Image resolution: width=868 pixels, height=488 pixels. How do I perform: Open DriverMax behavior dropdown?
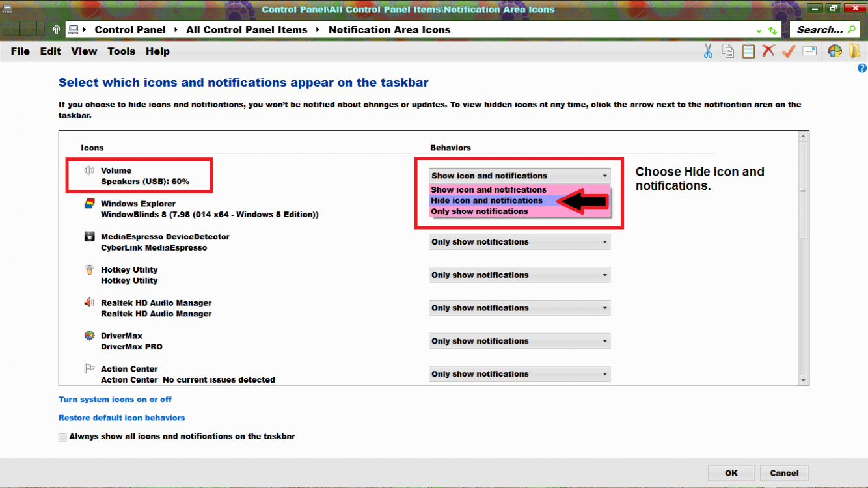(x=519, y=341)
